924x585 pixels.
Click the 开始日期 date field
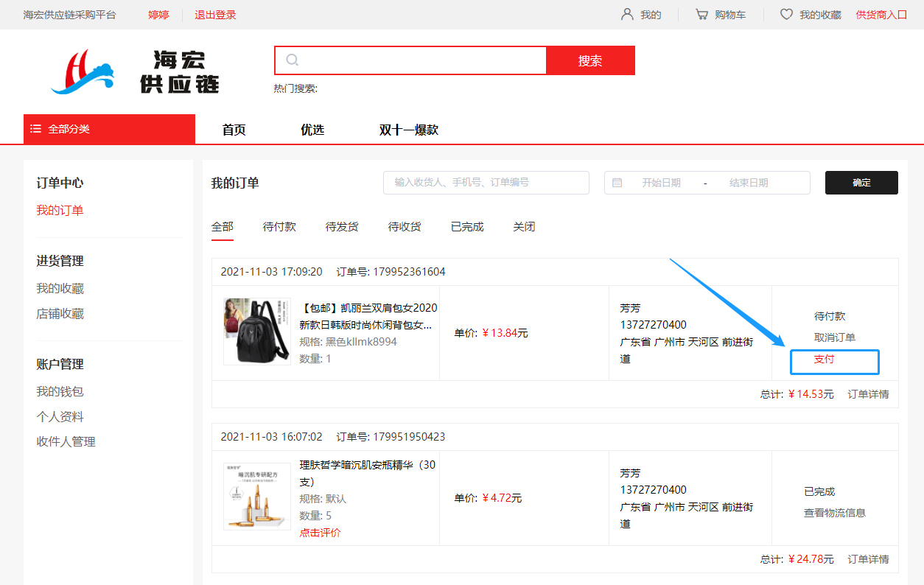tap(661, 183)
